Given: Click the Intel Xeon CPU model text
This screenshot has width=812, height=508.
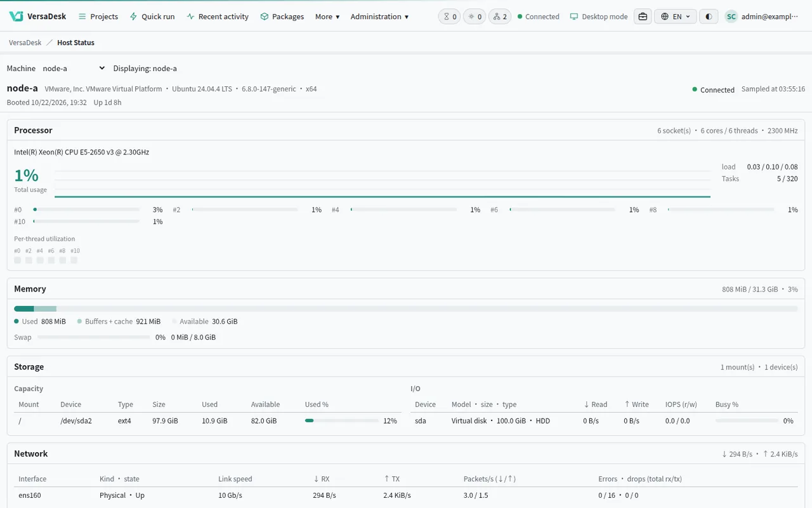Looking at the screenshot, I should point(82,152).
